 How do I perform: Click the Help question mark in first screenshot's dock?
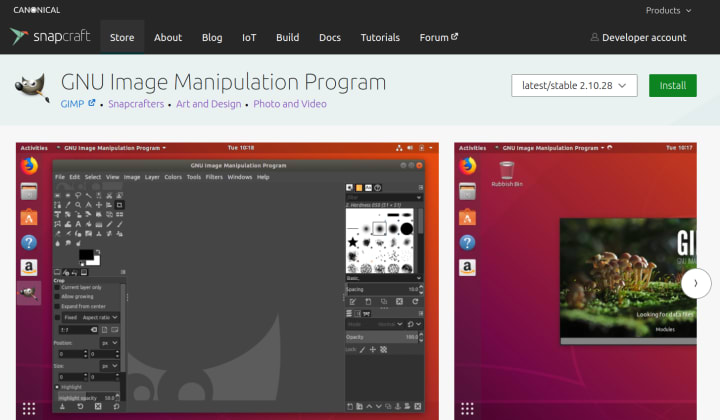[29, 242]
